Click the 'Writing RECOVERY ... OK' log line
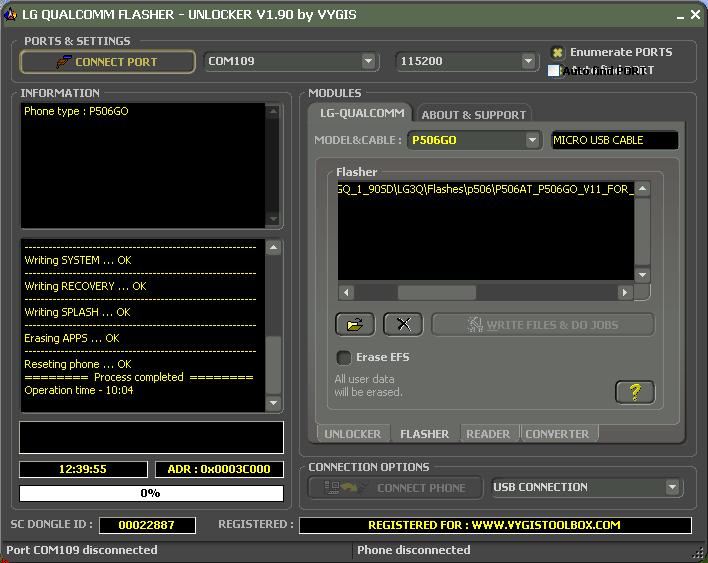The image size is (708, 563). point(85,286)
